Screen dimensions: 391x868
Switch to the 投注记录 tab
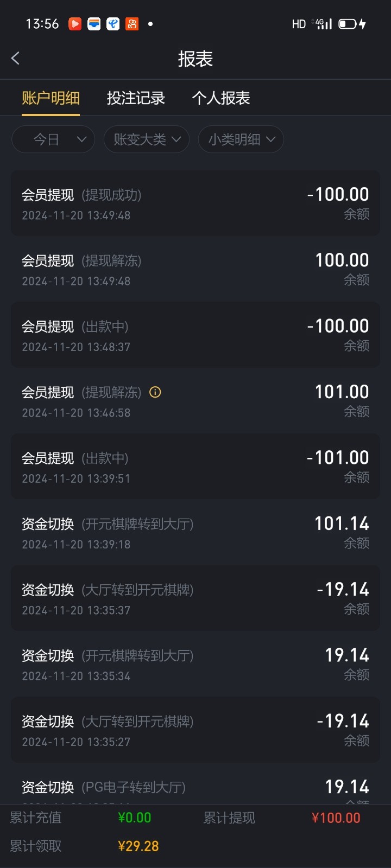(x=136, y=98)
